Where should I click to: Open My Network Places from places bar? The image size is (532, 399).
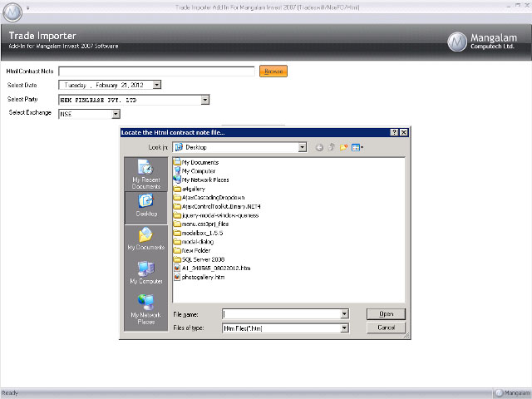[145, 308]
